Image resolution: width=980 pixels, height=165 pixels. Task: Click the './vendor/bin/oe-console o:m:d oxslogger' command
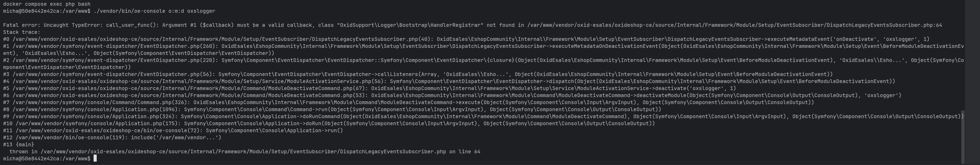(154, 11)
